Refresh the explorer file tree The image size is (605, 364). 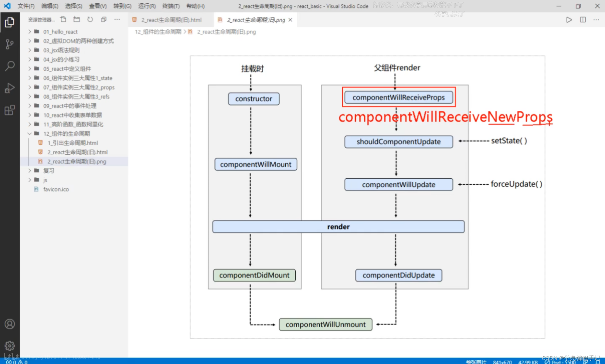[90, 20]
